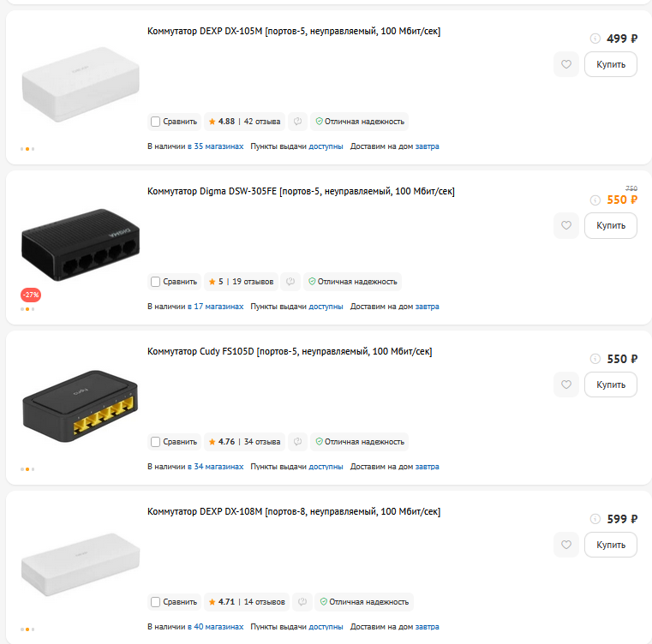Select image carousel dots under DEXP DX-105M photo
Screen dimensions: 652x644
27,149
